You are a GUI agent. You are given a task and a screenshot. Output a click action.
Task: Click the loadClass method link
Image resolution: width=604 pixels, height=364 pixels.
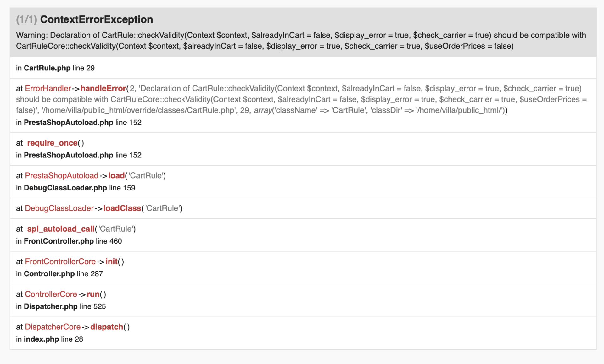(122, 208)
